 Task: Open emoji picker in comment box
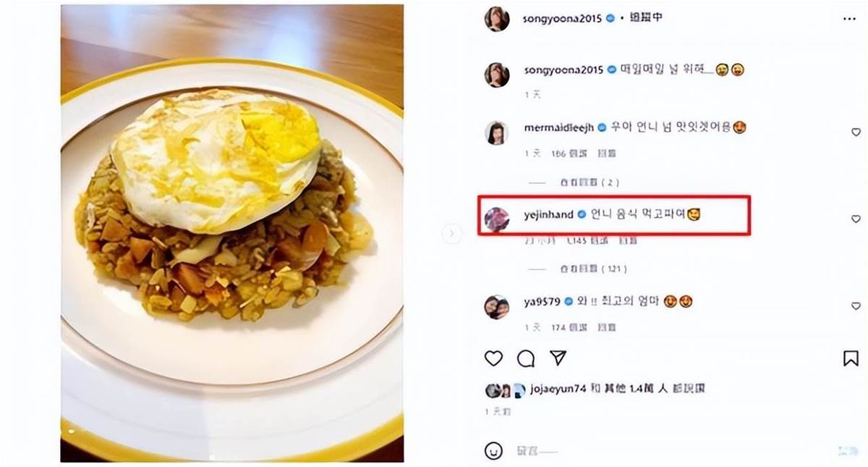tap(493, 450)
